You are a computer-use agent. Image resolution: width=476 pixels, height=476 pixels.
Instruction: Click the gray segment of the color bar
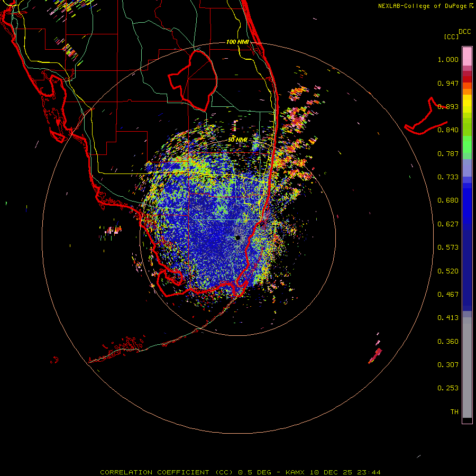467,368
